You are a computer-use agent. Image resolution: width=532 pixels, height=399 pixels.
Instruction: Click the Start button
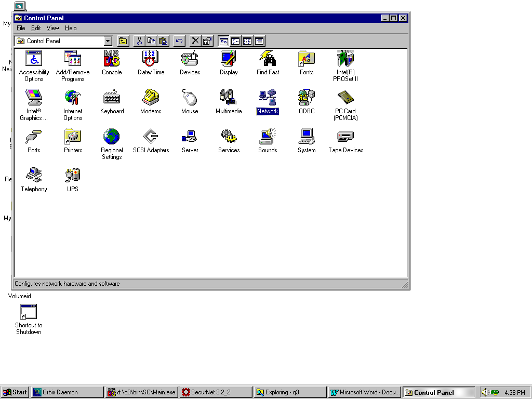click(15, 392)
